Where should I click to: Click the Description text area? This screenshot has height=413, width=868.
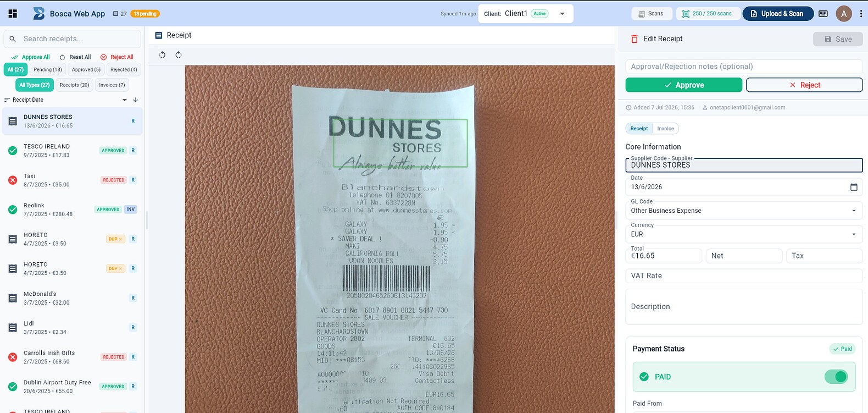[744, 307]
